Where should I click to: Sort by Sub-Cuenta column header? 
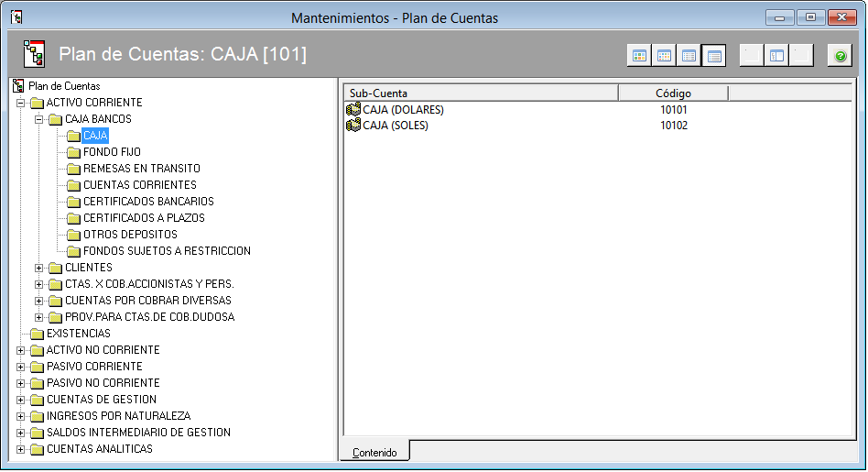coord(481,93)
